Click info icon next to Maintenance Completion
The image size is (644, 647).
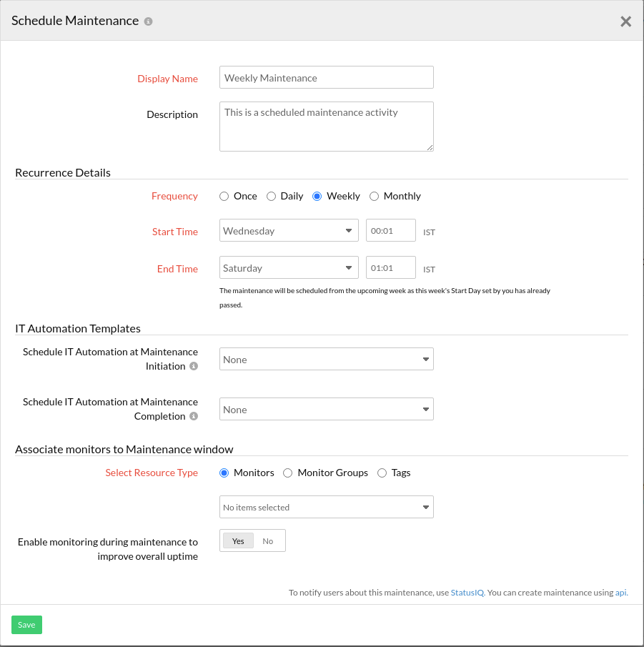click(194, 416)
